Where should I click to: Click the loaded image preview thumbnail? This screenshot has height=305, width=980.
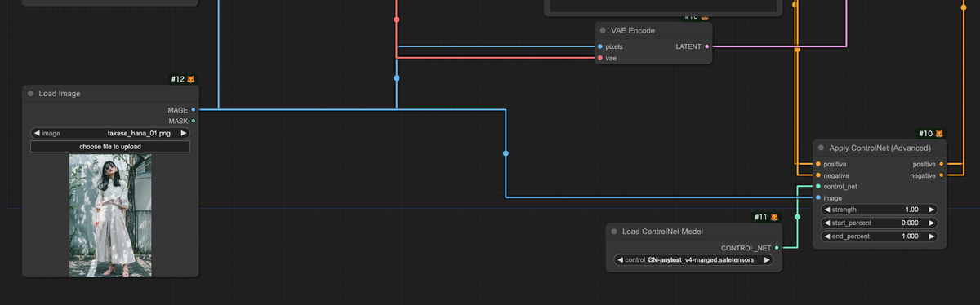[110, 215]
